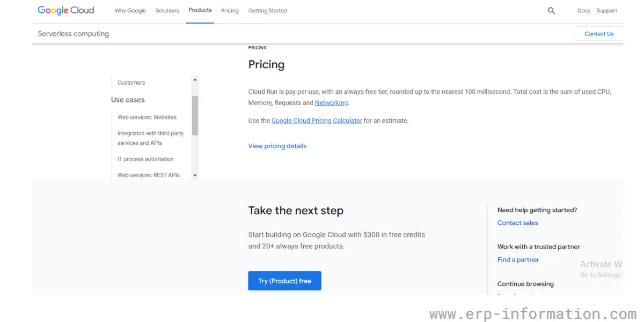Open Google Cloud Pricing Calculator link
Viewport: 644px width, 322px height.
pyautogui.click(x=317, y=121)
